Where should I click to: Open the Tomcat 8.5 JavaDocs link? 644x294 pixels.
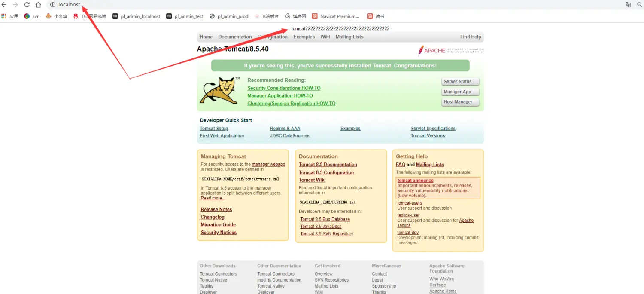click(x=321, y=227)
